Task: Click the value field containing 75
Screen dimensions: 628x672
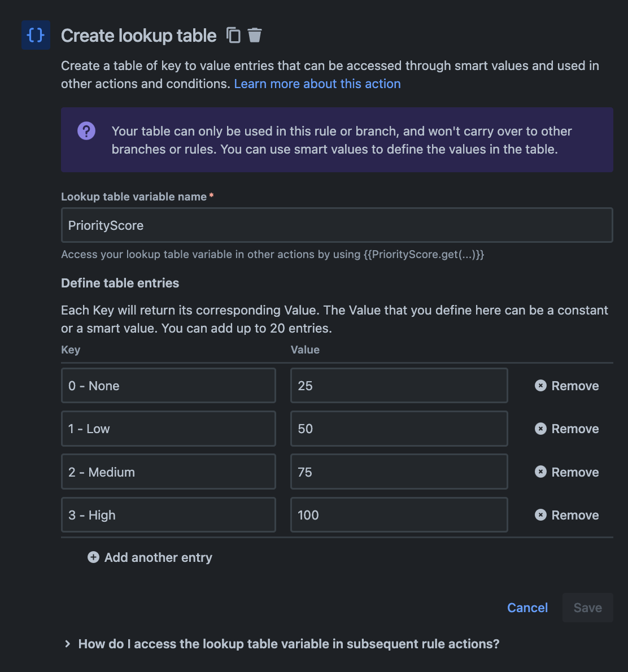Action: point(399,472)
